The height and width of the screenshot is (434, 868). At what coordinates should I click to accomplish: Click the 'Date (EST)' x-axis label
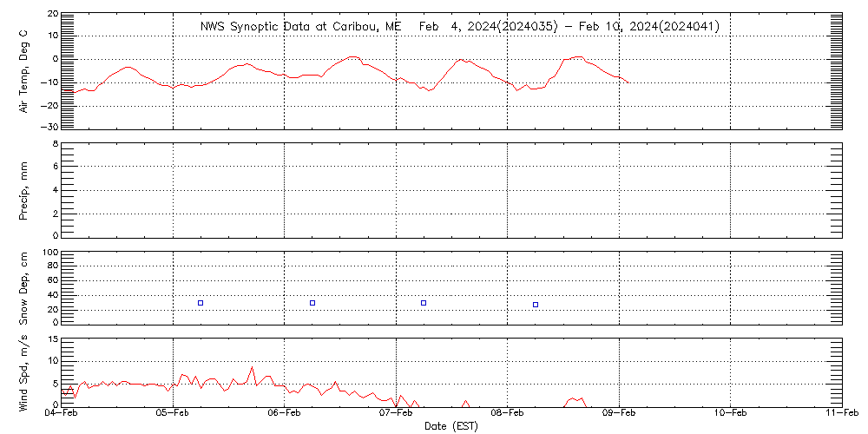[x=451, y=426]
